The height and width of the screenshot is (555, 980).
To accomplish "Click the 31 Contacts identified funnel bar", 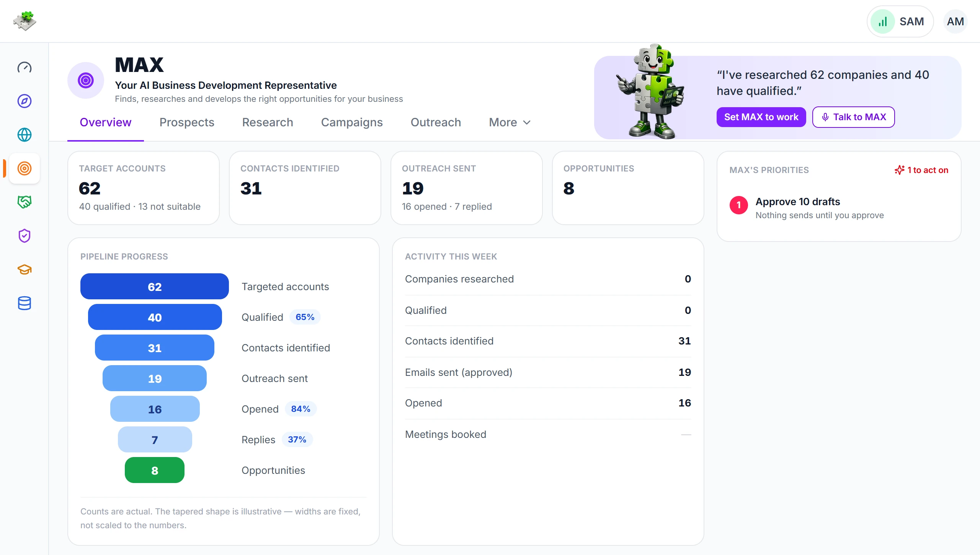I will (x=155, y=348).
